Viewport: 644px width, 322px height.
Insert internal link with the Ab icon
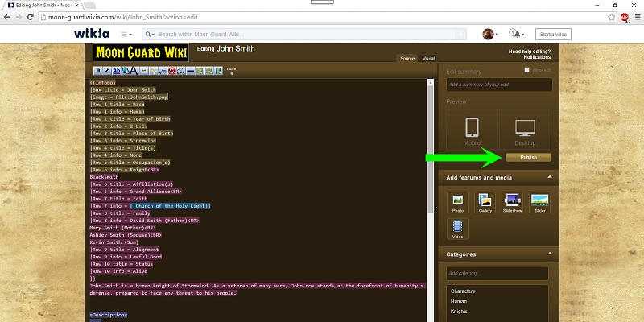click(x=117, y=71)
